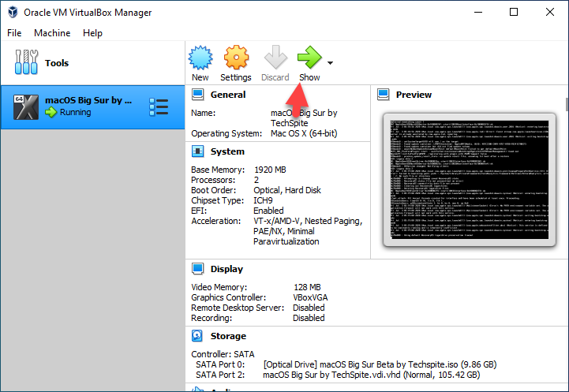Click the Discard toolbar icon
This screenshot has width=569, height=392.
(275, 58)
